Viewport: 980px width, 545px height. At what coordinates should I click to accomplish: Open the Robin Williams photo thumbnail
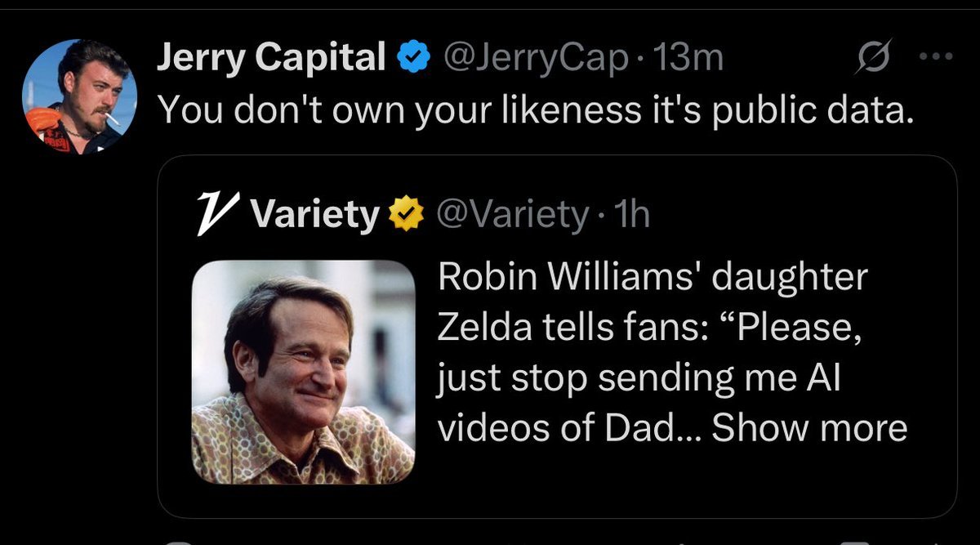click(304, 372)
